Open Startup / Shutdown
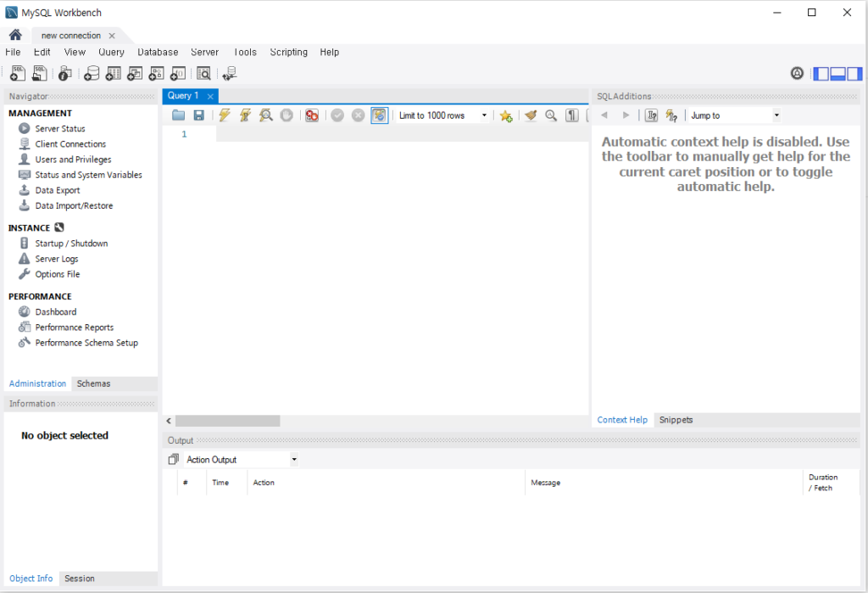868x593 pixels. [x=71, y=243]
